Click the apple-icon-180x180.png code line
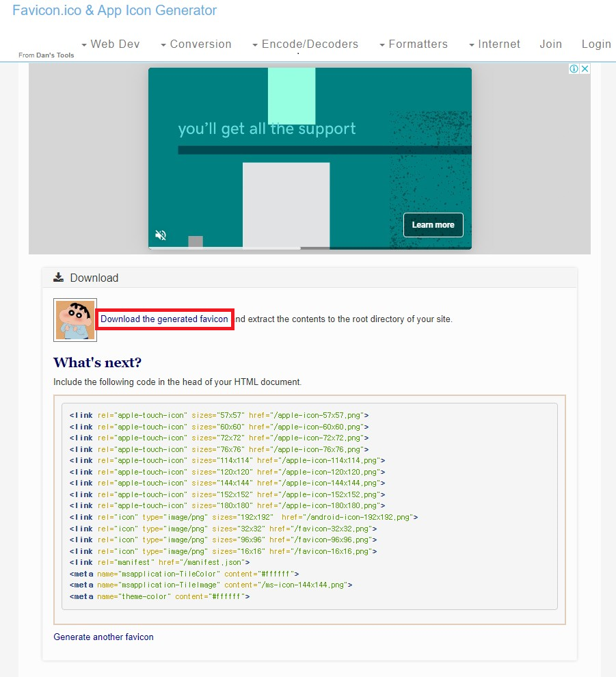This screenshot has width=616, height=677. tap(227, 505)
